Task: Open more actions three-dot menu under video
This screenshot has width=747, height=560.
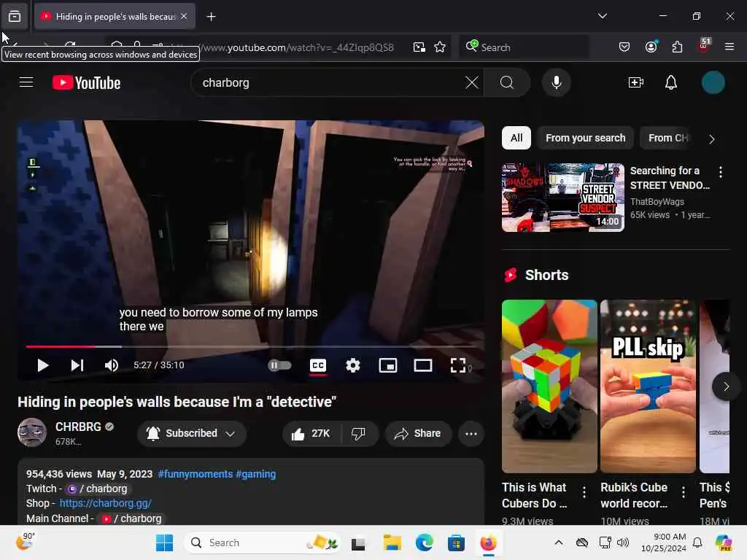Action: [471, 433]
